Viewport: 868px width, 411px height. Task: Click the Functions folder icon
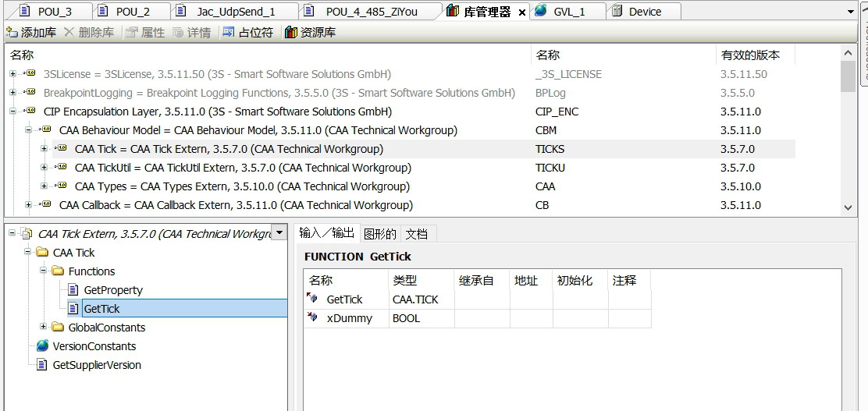tap(58, 271)
